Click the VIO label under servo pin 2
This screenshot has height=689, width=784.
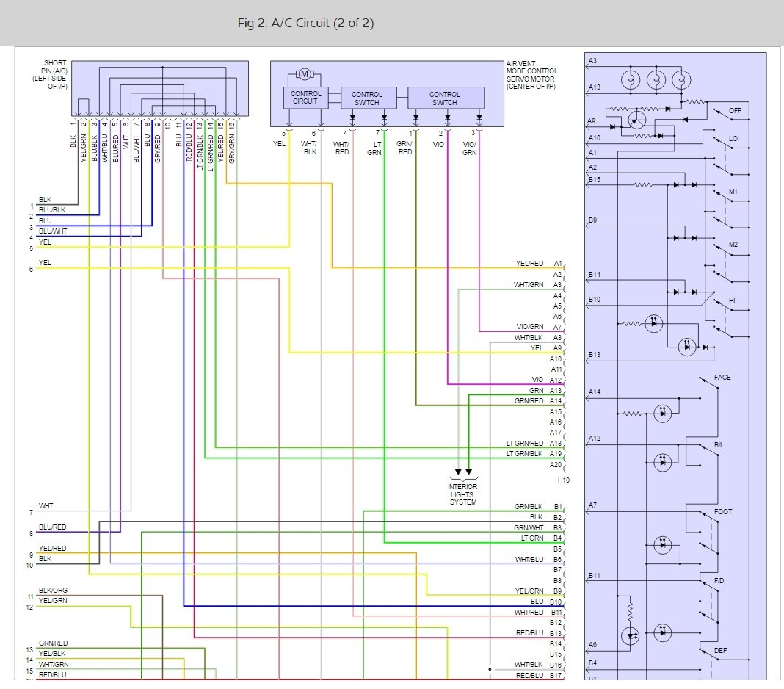438,145
